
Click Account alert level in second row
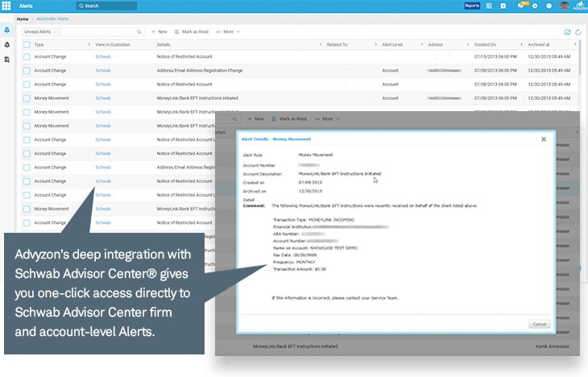pos(391,71)
